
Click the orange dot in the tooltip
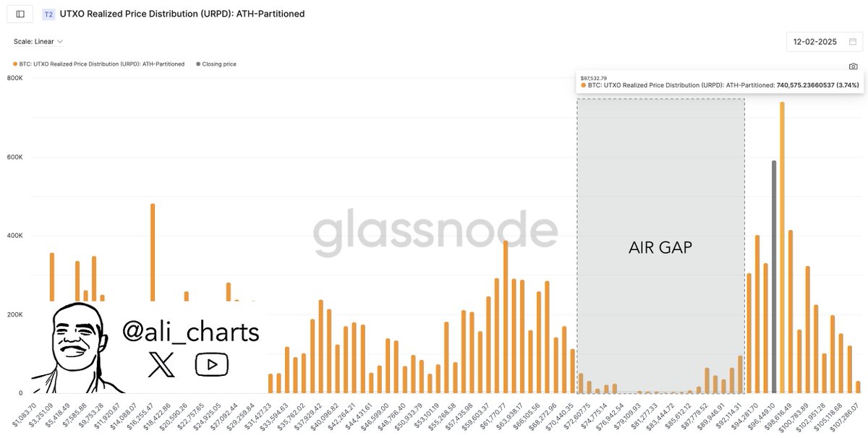(583, 85)
